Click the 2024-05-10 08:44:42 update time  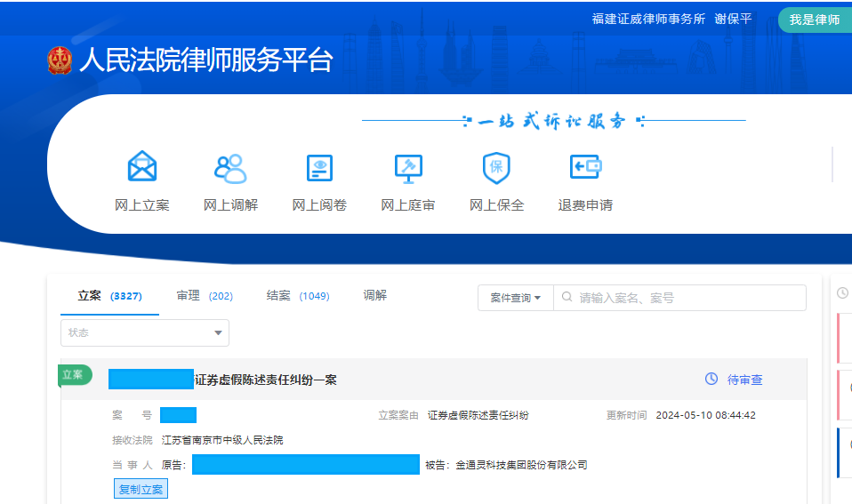pyautogui.click(x=706, y=415)
